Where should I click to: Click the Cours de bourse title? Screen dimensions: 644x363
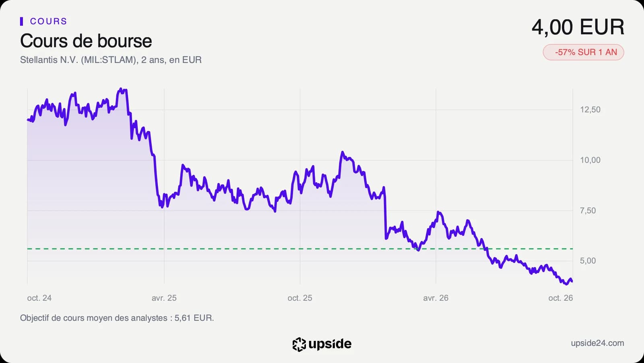click(x=86, y=41)
